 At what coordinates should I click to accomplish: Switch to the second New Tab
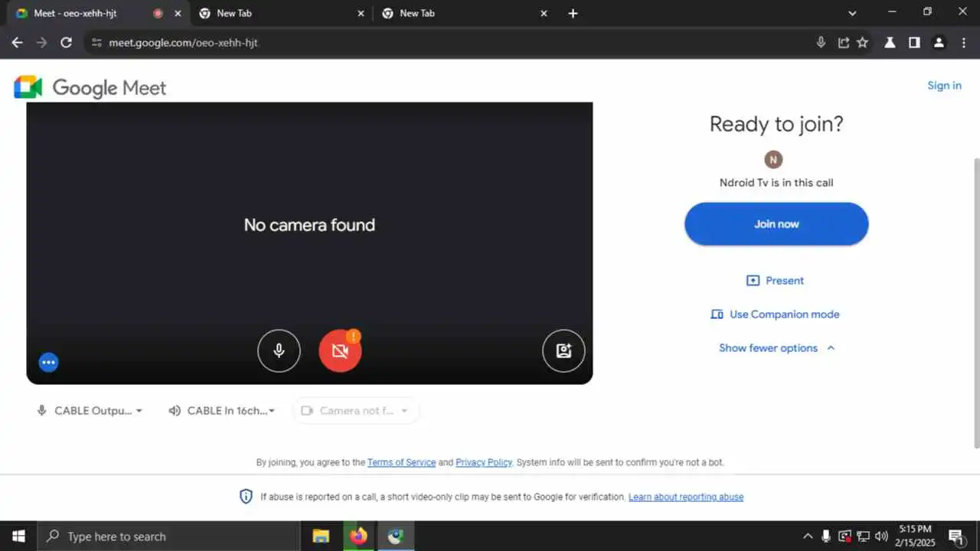(281, 13)
